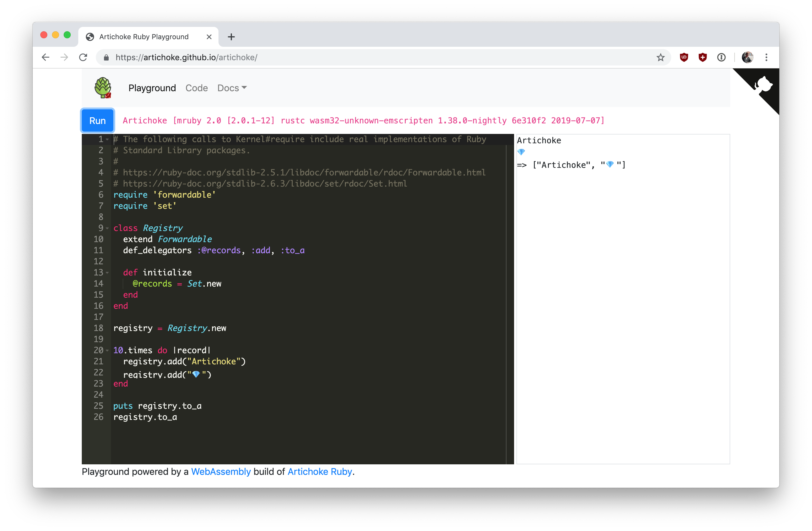Open a new browser tab

pyautogui.click(x=231, y=37)
